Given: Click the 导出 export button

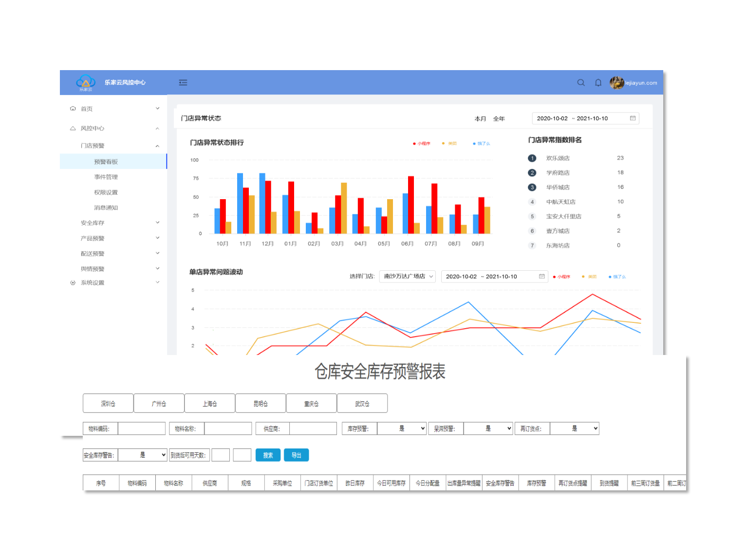Looking at the screenshot, I should (x=296, y=455).
